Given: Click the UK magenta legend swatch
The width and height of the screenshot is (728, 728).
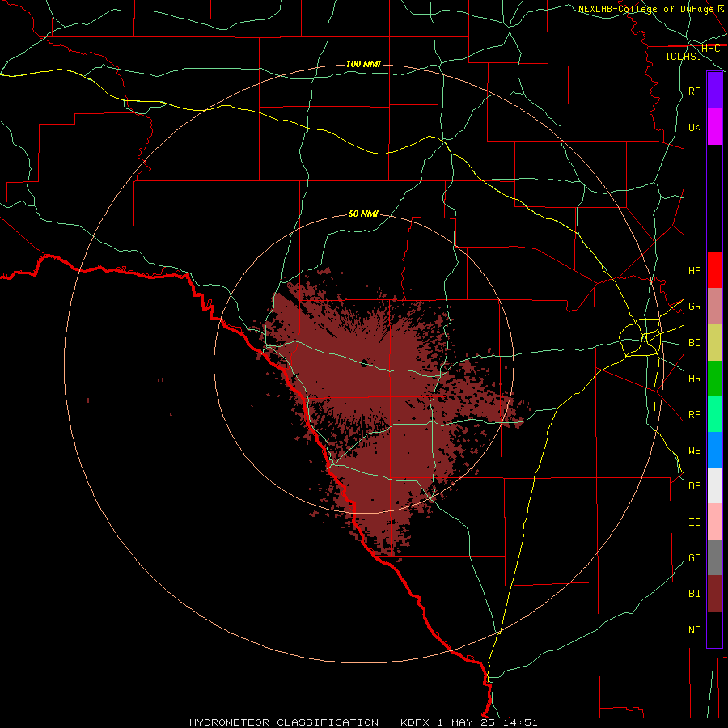Looking at the screenshot, I should [714, 127].
